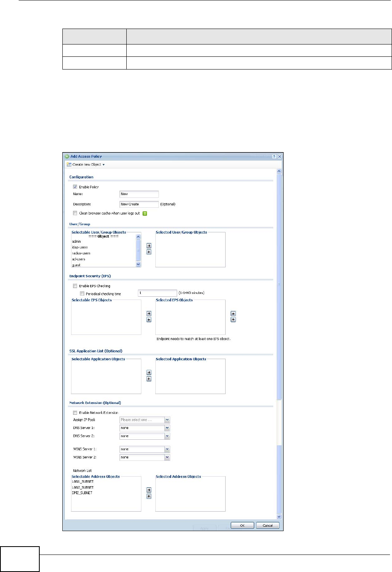
Task: Remove user from Selected User/Group Objects with left arrow
Action: 149,252
